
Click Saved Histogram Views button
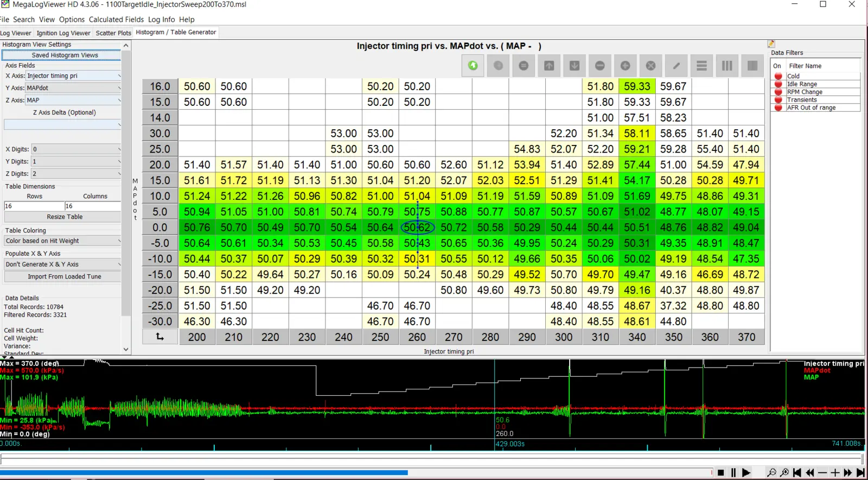pos(62,55)
